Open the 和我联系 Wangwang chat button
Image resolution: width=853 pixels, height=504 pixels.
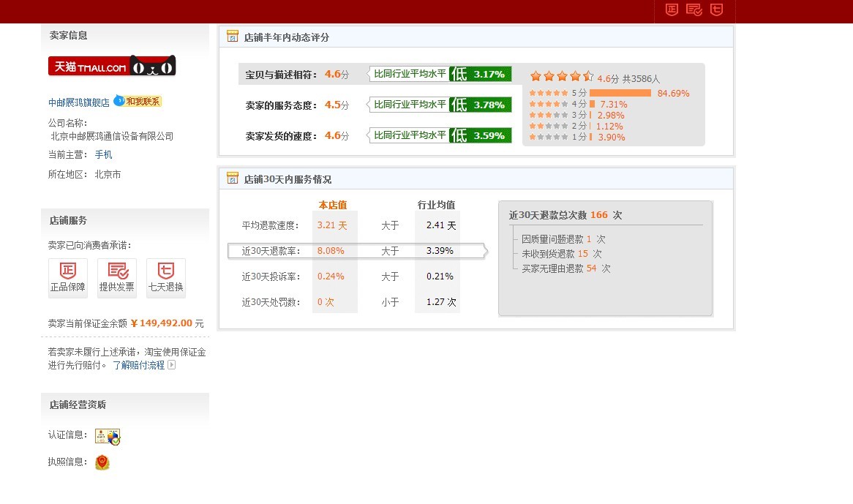138,101
